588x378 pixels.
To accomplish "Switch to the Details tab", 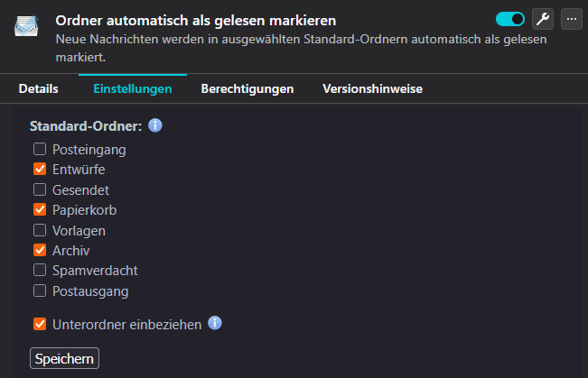I will point(38,88).
